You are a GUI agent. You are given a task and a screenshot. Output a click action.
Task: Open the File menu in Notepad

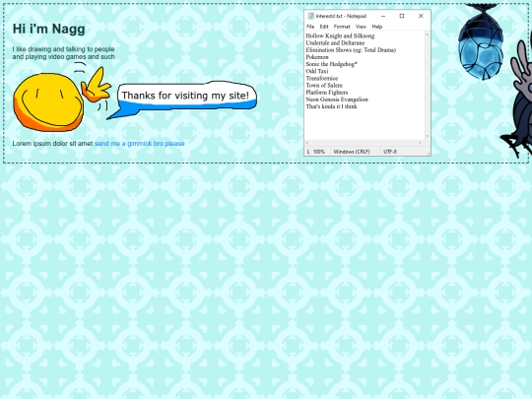tap(310, 27)
